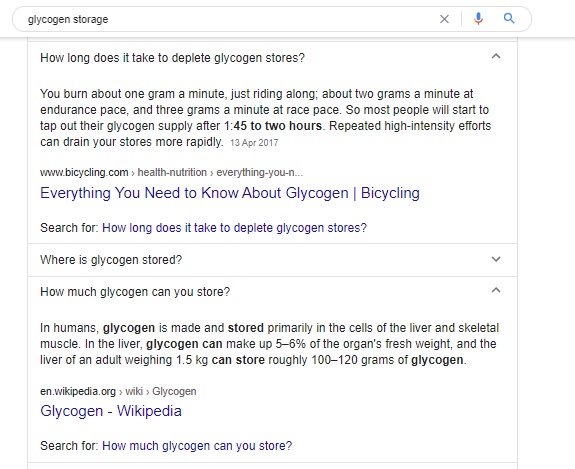Clear the search box with the X icon
Screen dimensions: 575x469
[444, 19]
